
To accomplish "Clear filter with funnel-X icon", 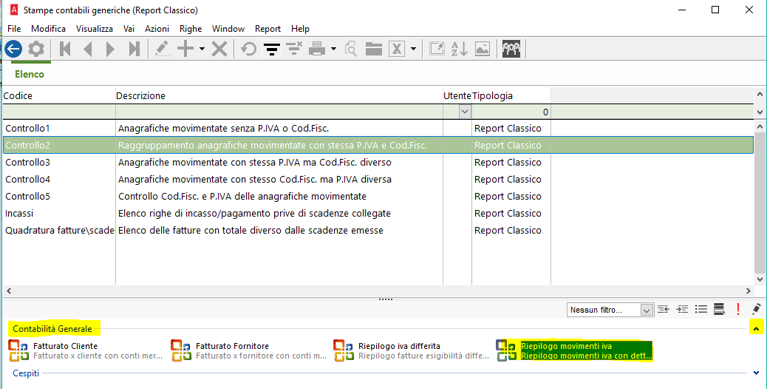I will click(x=294, y=49).
